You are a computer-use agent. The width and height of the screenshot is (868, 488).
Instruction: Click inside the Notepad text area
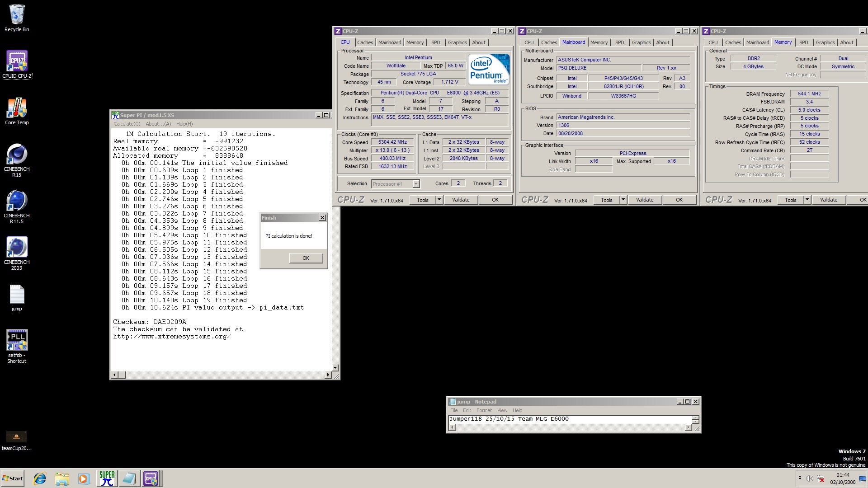click(x=570, y=419)
